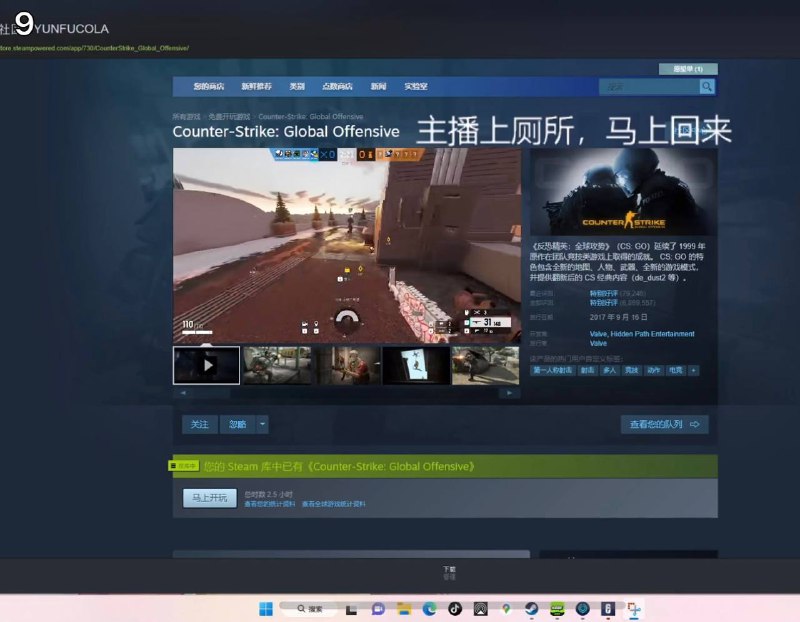Open the Windows Start menu

pos(266,609)
